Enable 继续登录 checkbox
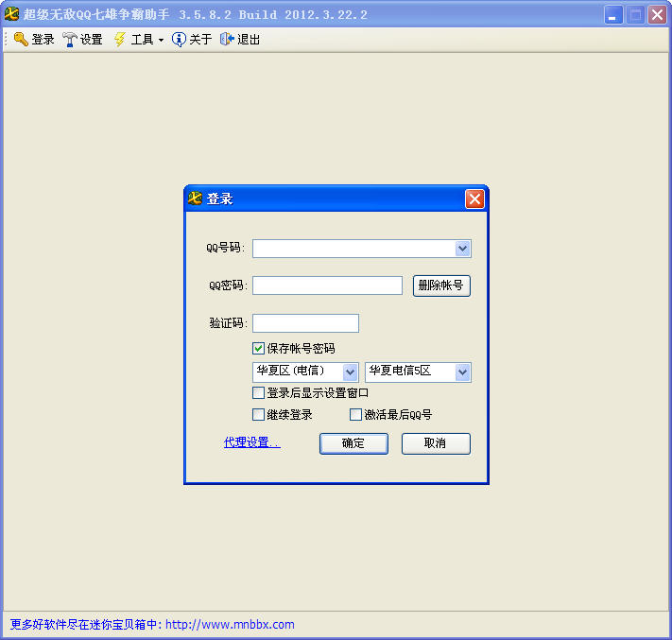 (258, 414)
